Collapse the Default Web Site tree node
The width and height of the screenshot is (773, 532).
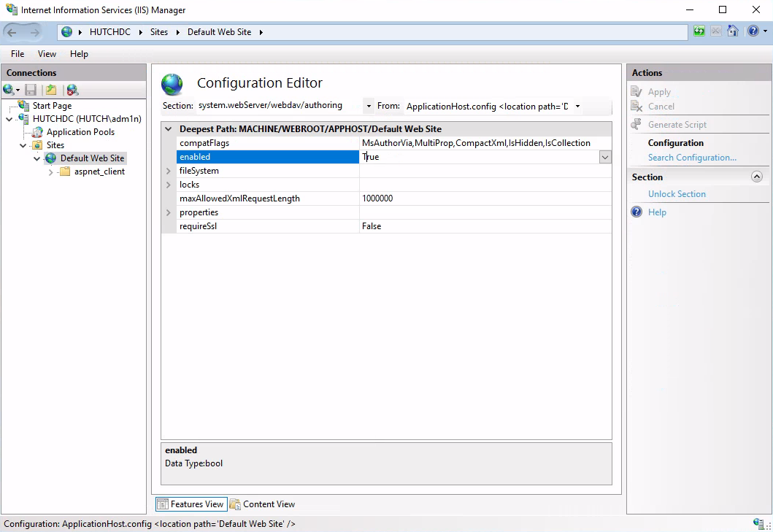pos(37,159)
